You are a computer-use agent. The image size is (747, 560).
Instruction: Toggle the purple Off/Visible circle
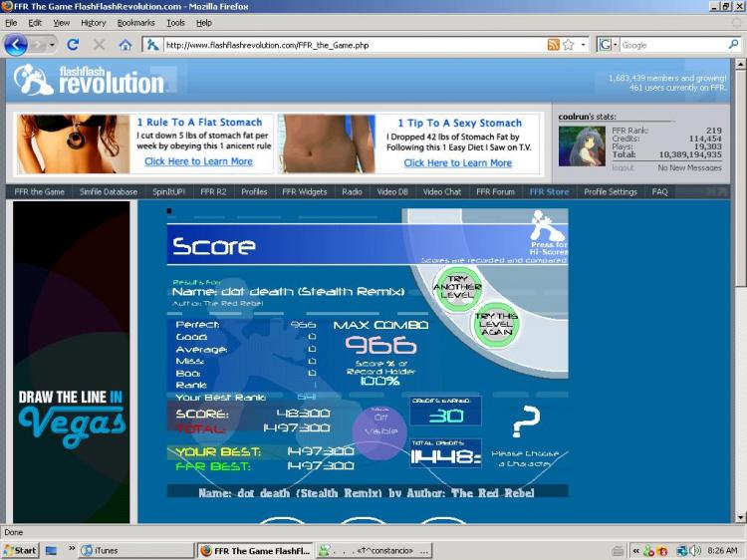tap(380, 431)
